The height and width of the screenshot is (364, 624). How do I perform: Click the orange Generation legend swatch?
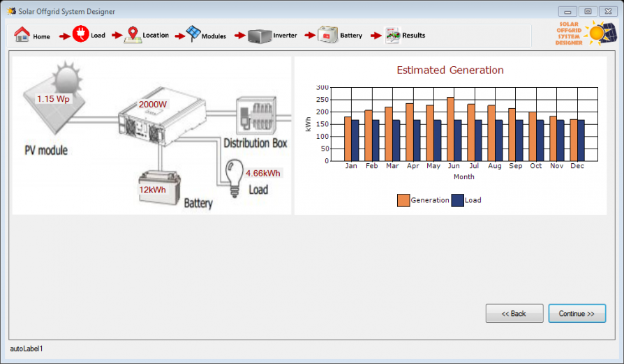(x=403, y=200)
